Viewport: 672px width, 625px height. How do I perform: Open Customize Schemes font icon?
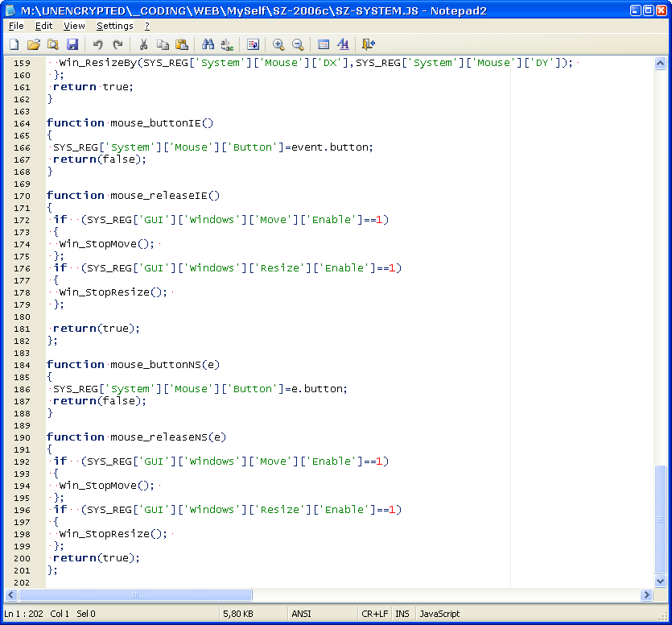coord(343,44)
